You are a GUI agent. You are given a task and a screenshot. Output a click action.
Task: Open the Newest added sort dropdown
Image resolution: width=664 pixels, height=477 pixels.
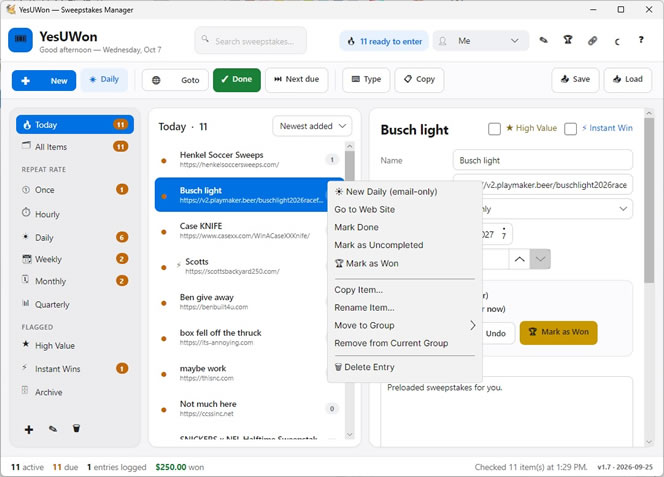[313, 126]
